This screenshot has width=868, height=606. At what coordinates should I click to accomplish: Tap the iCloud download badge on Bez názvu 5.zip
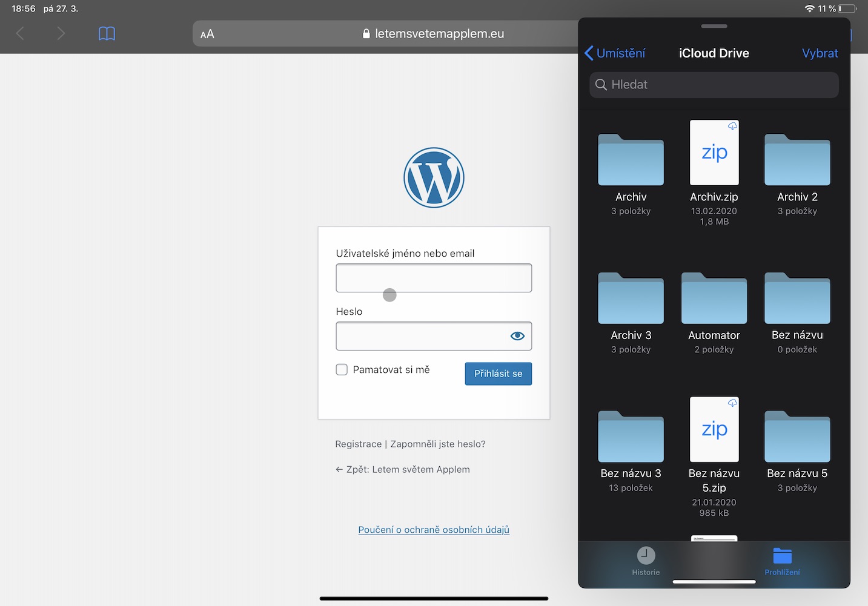732,403
